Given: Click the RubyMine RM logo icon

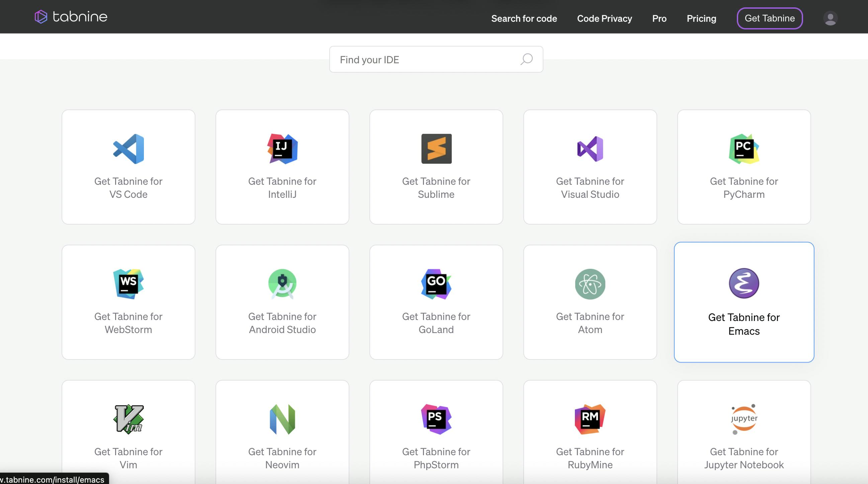Looking at the screenshot, I should point(590,419).
